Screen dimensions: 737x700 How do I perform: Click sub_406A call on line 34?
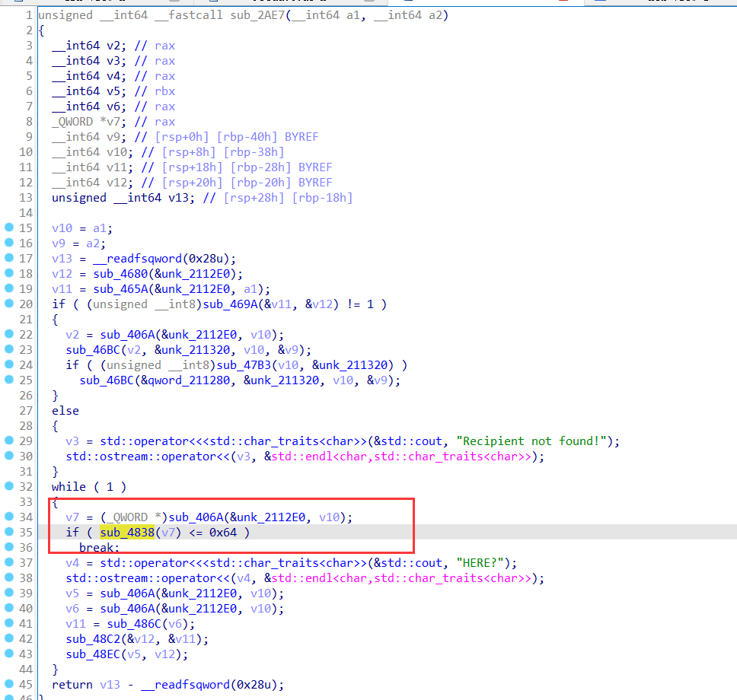(x=196, y=517)
